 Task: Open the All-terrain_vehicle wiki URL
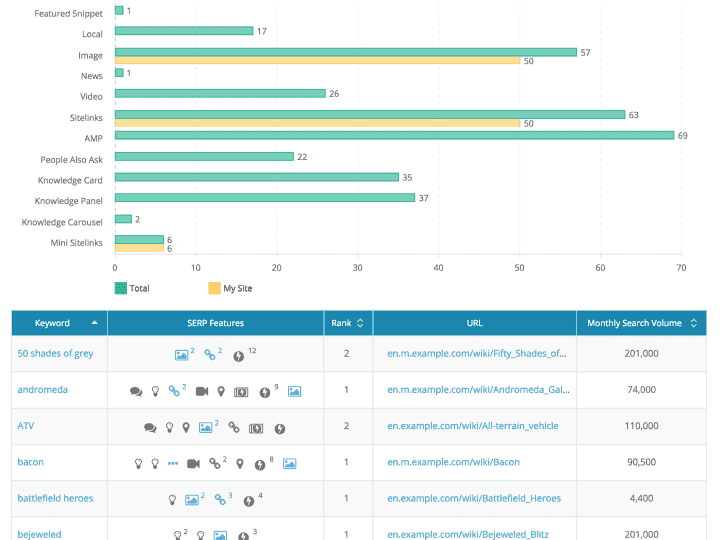pyautogui.click(x=473, y=426)
